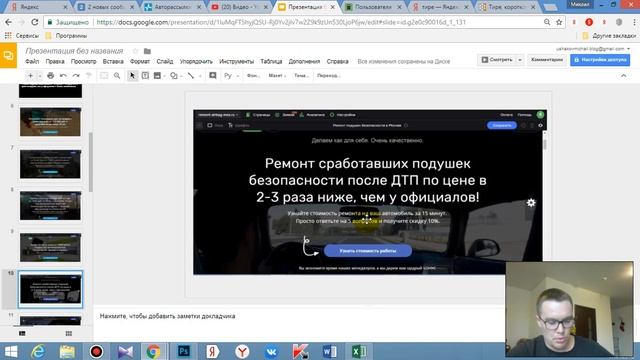Select slide 7 thumbnail
Image resolution: width=640 pixels, height=360 pixels.
pyautogui.click(x=50, y=164)
